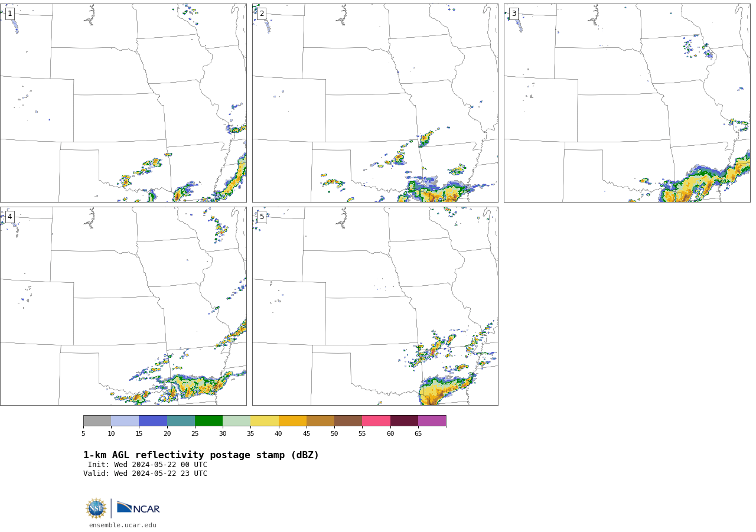Click the panel number label '3'
The width and height of the screenshot is (756, 532).
pos(513,14)
